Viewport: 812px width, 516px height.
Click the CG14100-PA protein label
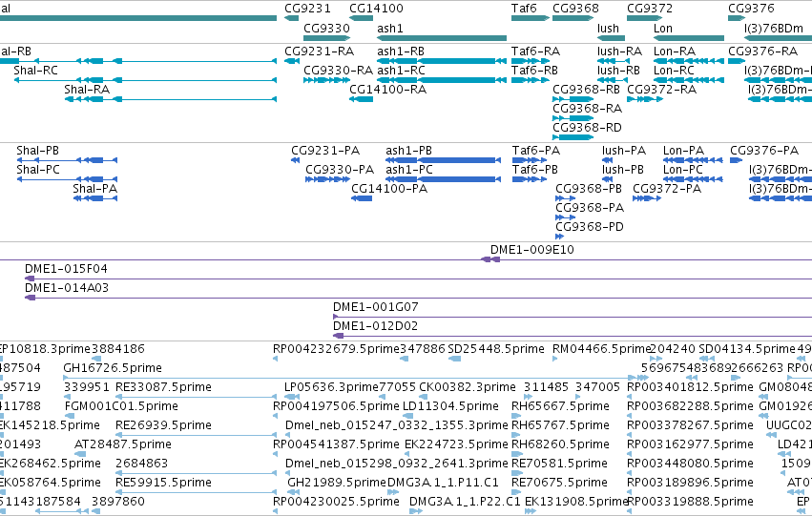pos(389,189)
